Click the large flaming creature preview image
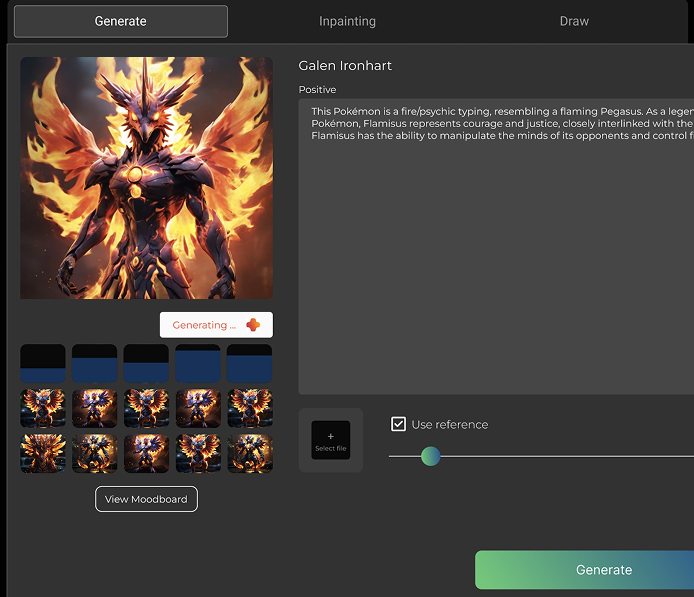 pyautogui.click(x=147, y=178)
